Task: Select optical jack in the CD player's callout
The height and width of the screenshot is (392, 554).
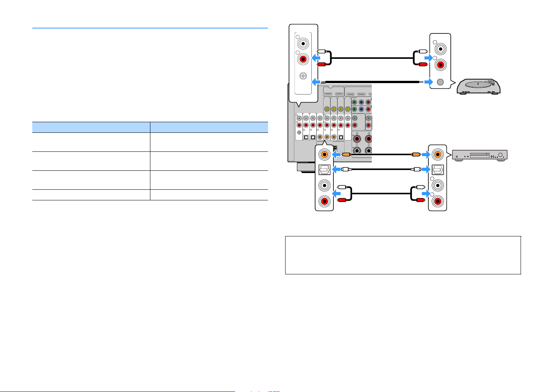Action: point(437,169)
